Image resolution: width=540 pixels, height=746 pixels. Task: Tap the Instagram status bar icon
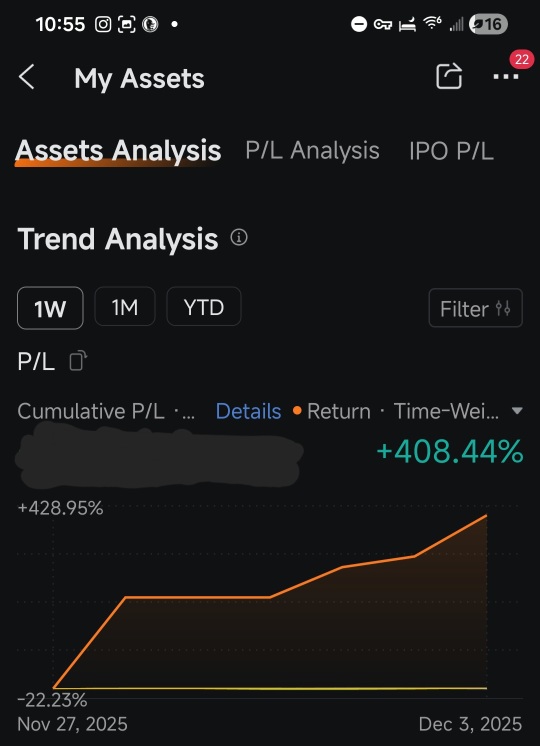click(x=103, y=24)
